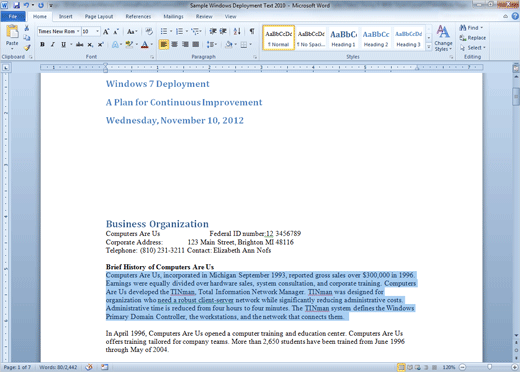Click the Format Painter brush icon
This screenshot has height=372, width=520.
[27, 48]
